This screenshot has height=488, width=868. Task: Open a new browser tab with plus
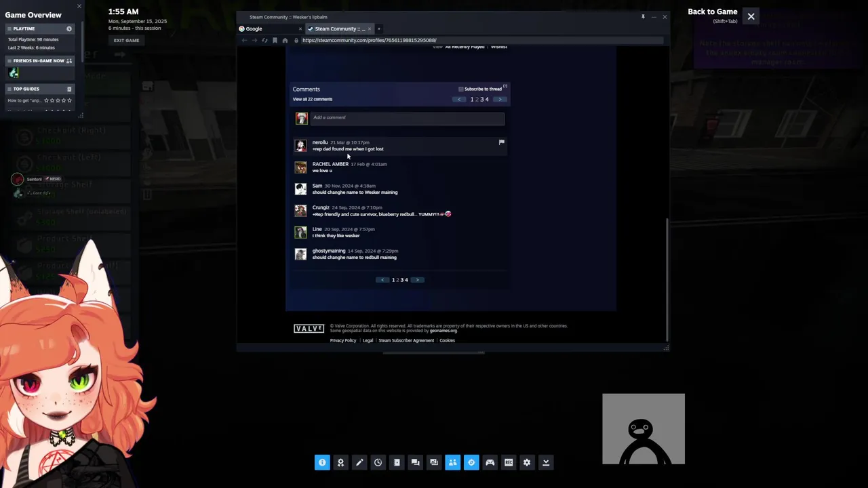point(379,28)
